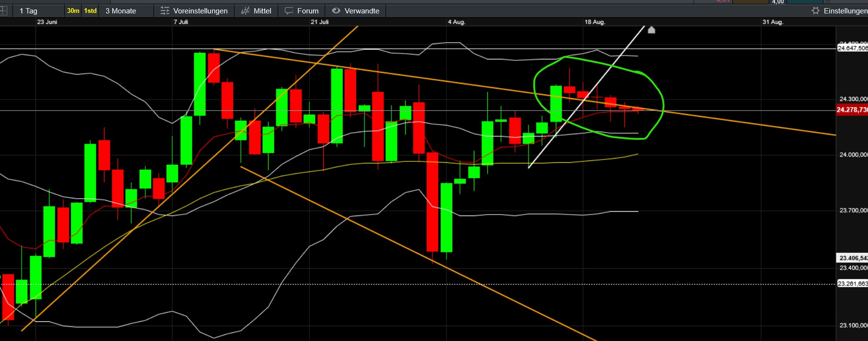Click the 23.406,54 price label
Image resolution: width=868 pixels, height=341 pixels.
point(852,258)
